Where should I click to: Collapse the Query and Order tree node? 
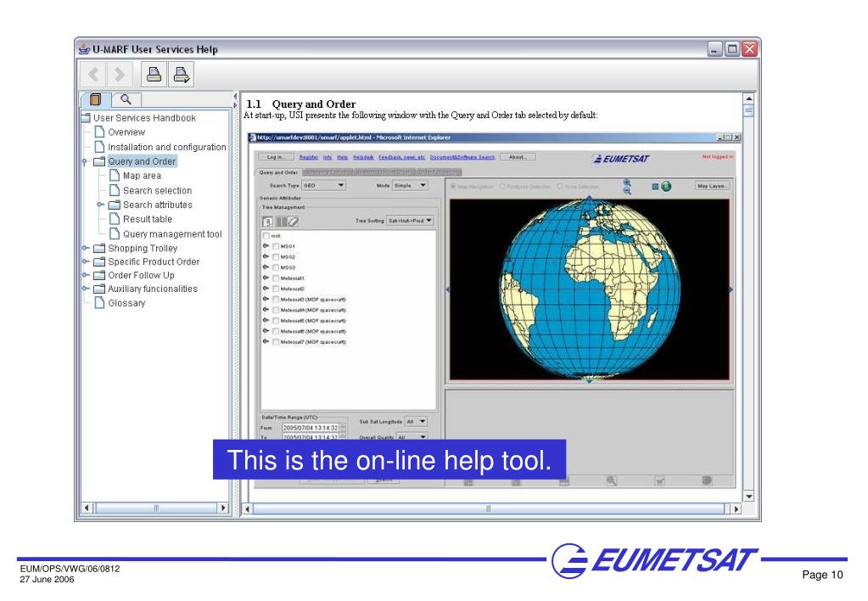(85, 162)
